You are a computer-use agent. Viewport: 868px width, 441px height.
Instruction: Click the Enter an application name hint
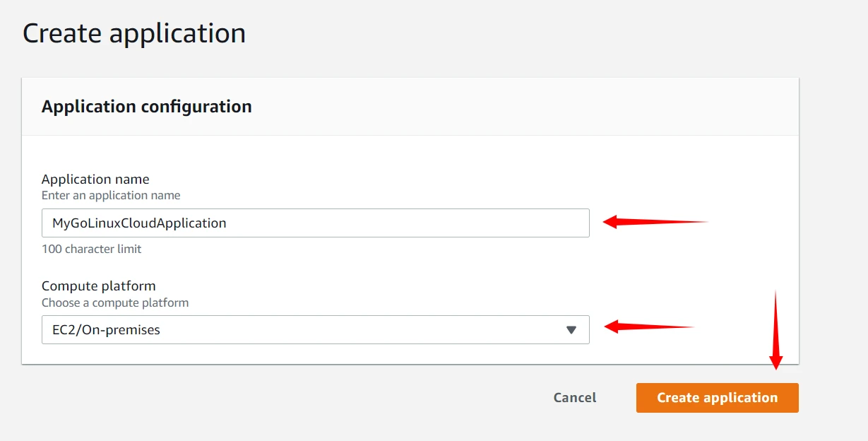pyautogui.click(x=111, y=195)
